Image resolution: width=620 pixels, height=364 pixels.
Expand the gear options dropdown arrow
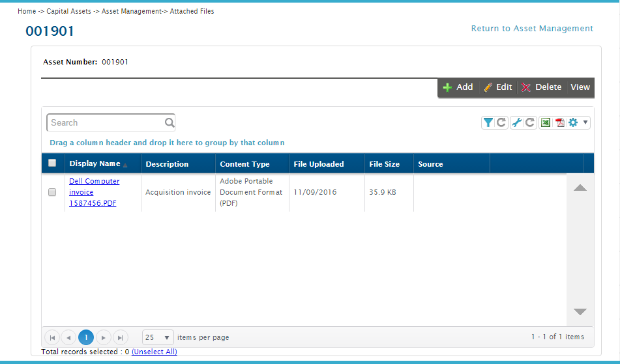coord(585,122)
